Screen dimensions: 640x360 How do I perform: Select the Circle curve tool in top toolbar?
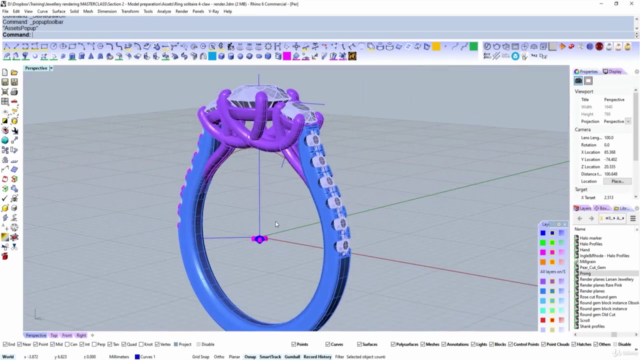click(x=53, y=46)
